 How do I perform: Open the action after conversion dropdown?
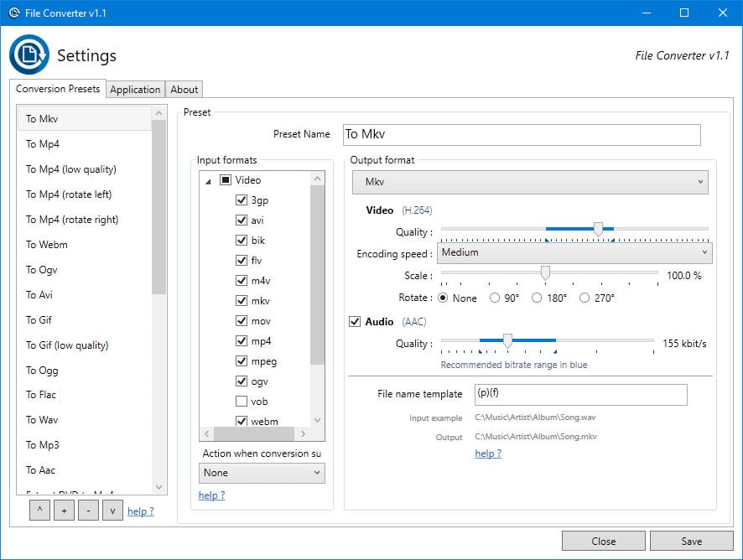pos(262,473)
